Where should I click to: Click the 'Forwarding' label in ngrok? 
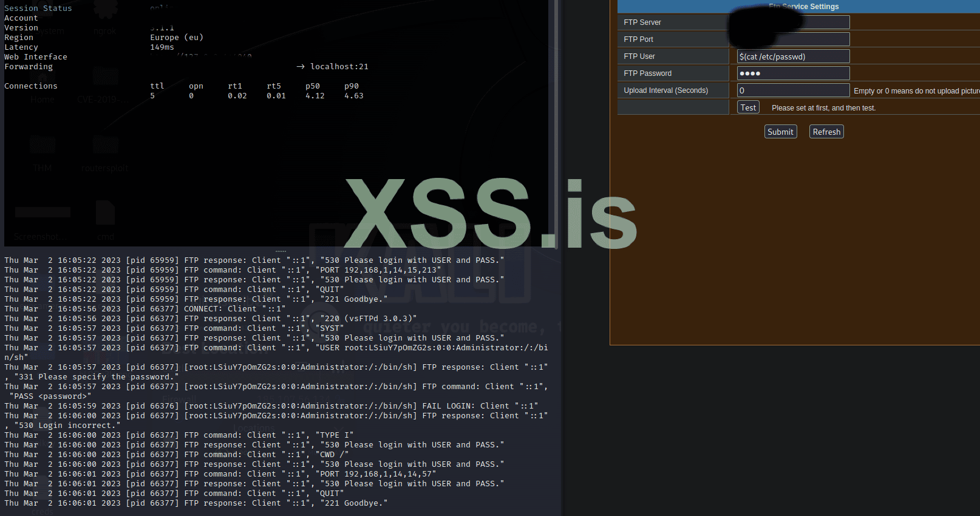pos(29,67)
